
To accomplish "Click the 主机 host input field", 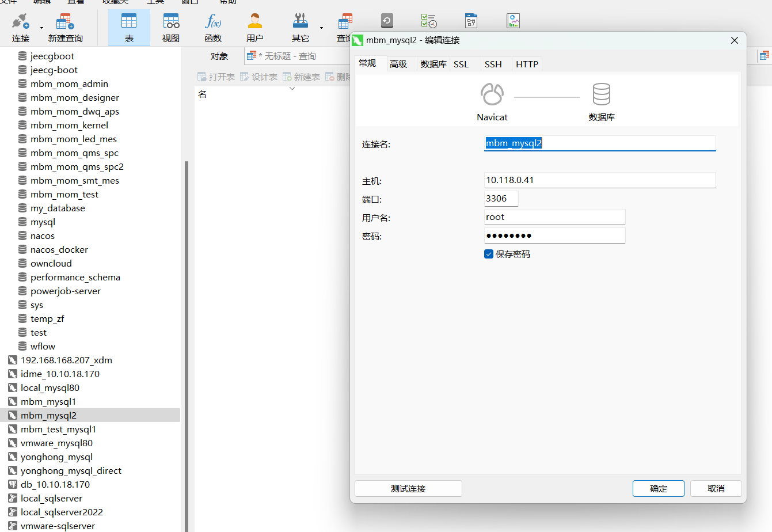I will click(599, 180).
